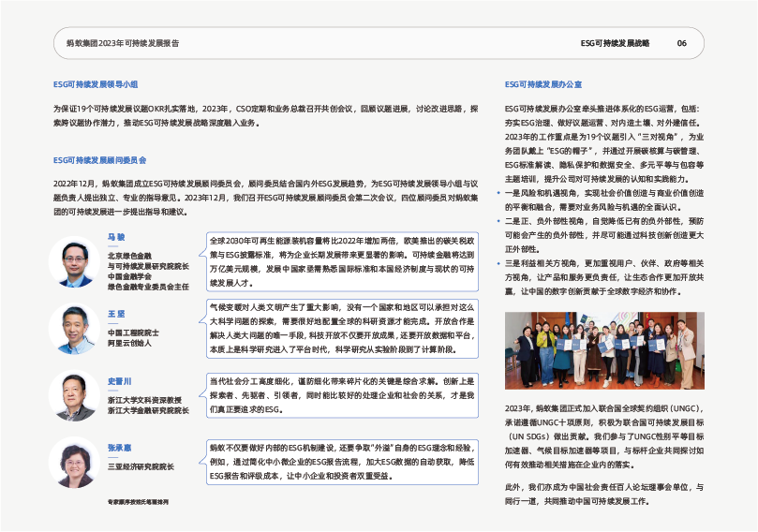Select the ESG可持续发展战略 header label
Screen dimensions: 758x532
click(x=615, y=43)
